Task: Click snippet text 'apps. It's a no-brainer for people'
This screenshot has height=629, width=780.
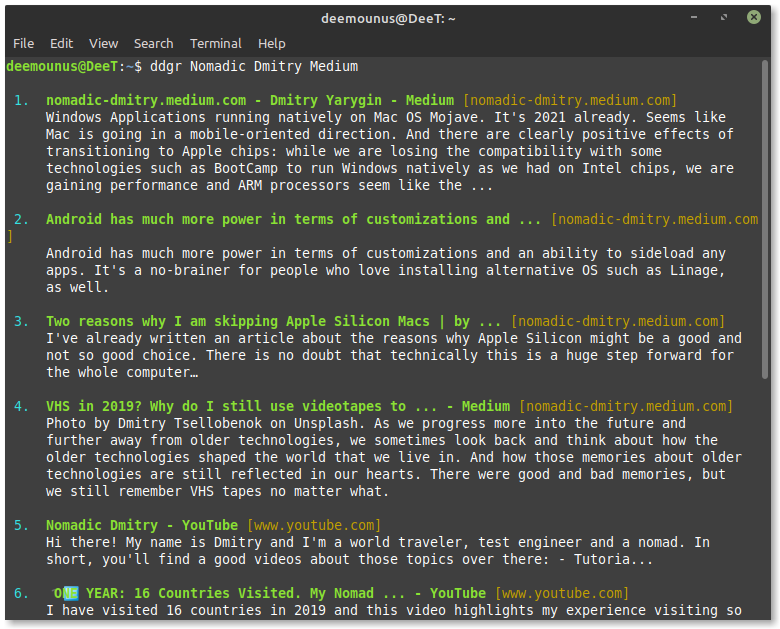Action: 182,271
